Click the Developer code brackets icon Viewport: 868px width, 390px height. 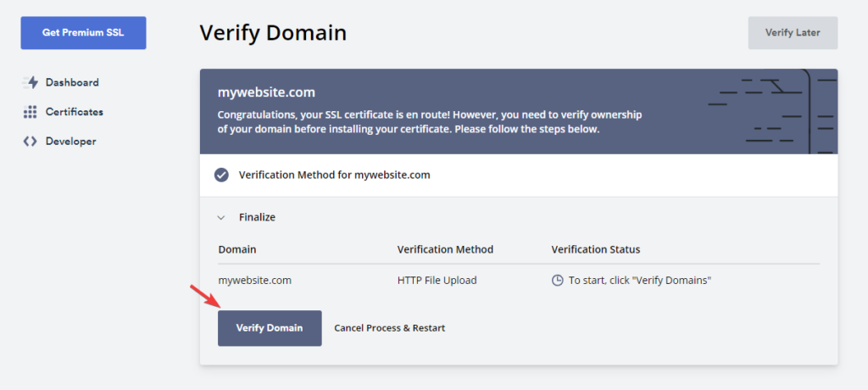point(31,142)
